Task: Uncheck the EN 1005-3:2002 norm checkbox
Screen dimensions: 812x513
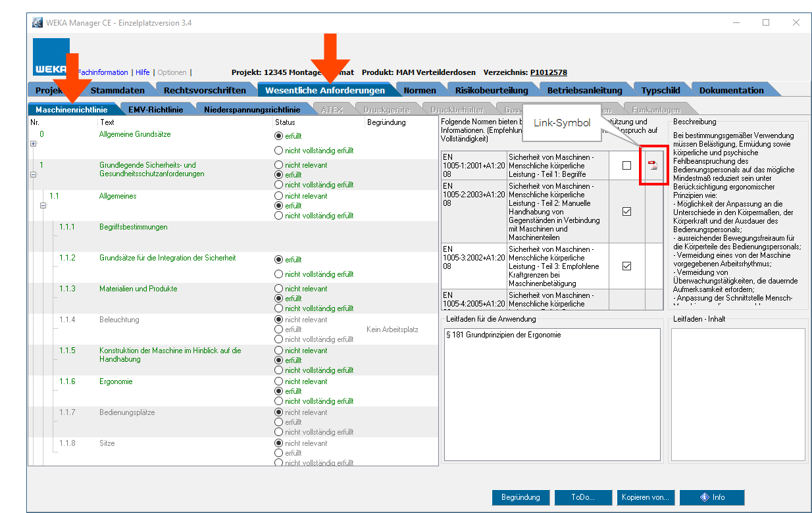Action: [626, 266]
